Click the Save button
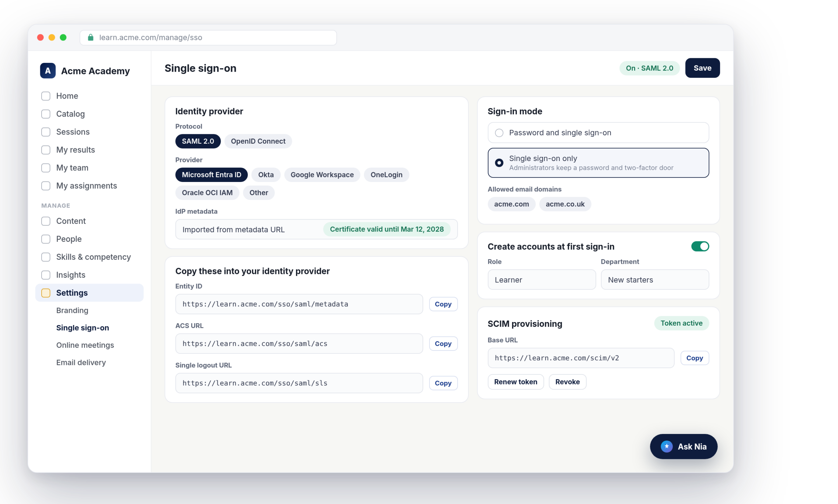The height and width of the screenshot is (504, 838). pos(702,68)
